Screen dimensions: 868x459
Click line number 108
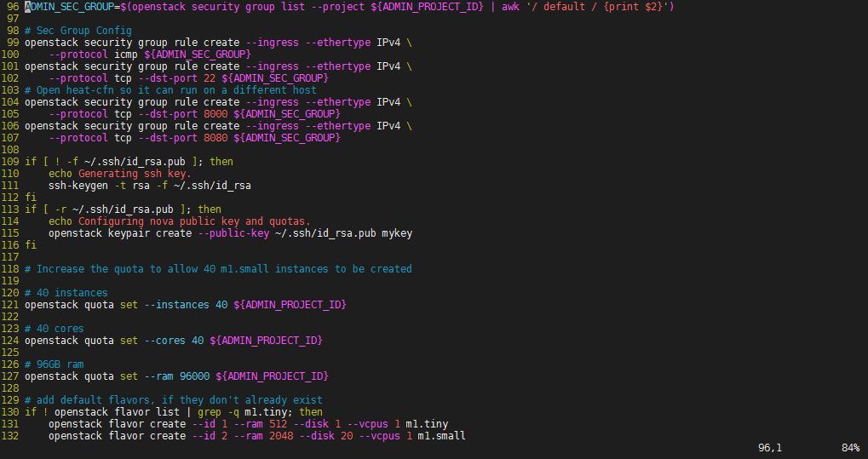[x=10, y=150]
